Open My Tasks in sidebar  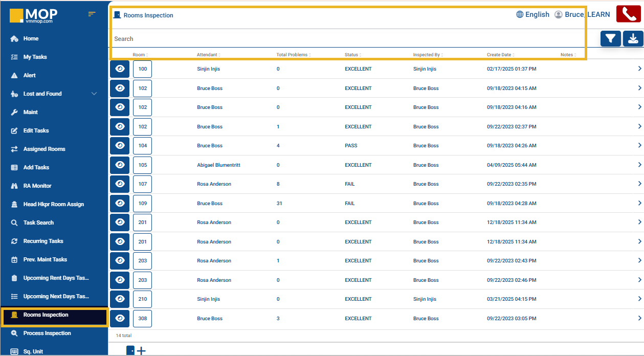(x=35, y=57)
